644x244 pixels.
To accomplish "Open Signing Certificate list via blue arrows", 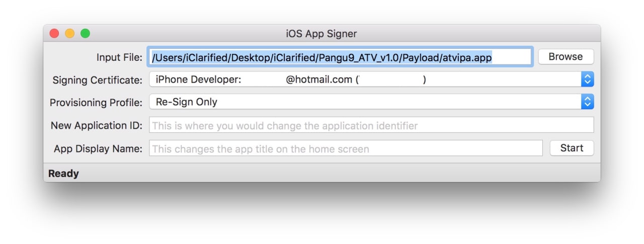I will coord(588,79).
